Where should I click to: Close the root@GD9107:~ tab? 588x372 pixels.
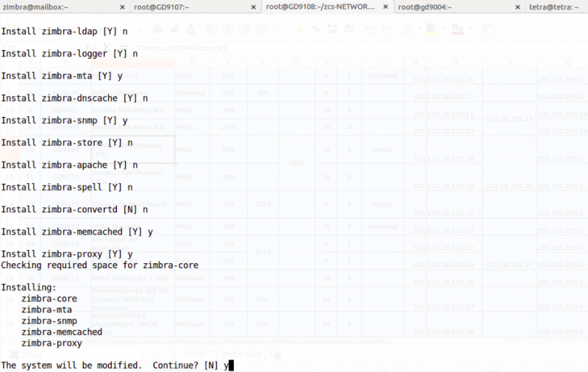click(x=254, y=7)
